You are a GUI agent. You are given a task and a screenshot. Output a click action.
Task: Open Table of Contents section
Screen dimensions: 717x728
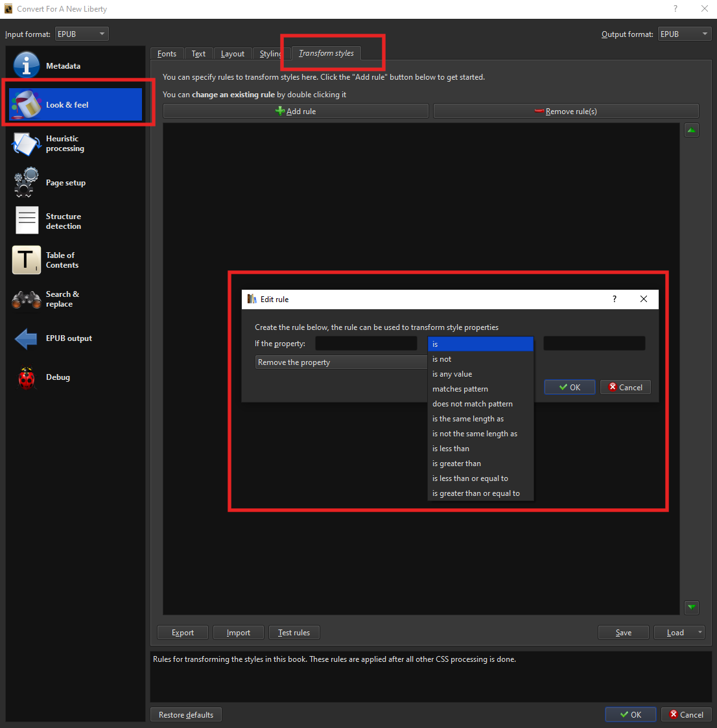pos(75,260)
